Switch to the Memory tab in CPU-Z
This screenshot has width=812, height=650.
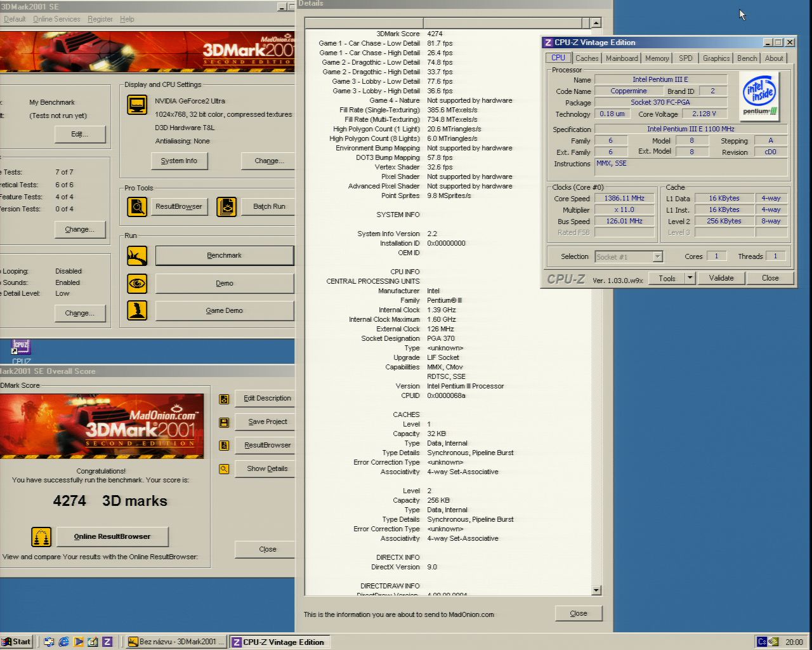coord(657,58)
